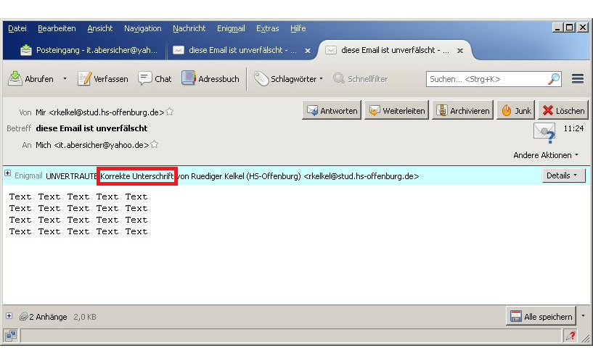The width and height of the screenshot is (593, 364).
Task: Click Alle speichern to save attachments
Action: tap(541, 317)
